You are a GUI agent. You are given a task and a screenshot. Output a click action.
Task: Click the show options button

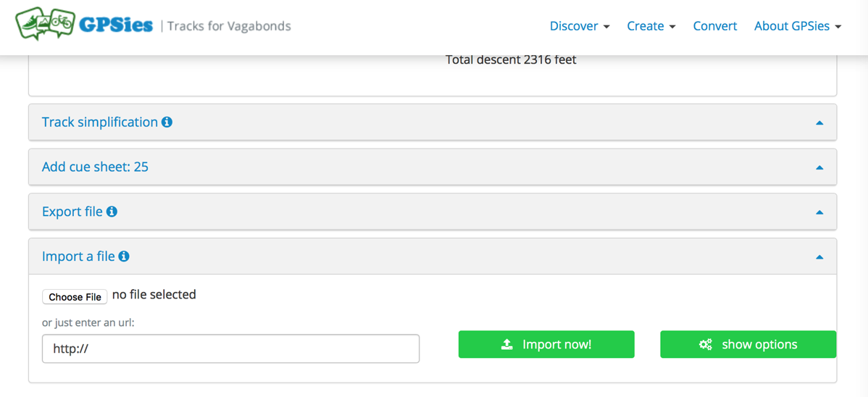click(x=748, y=344)
